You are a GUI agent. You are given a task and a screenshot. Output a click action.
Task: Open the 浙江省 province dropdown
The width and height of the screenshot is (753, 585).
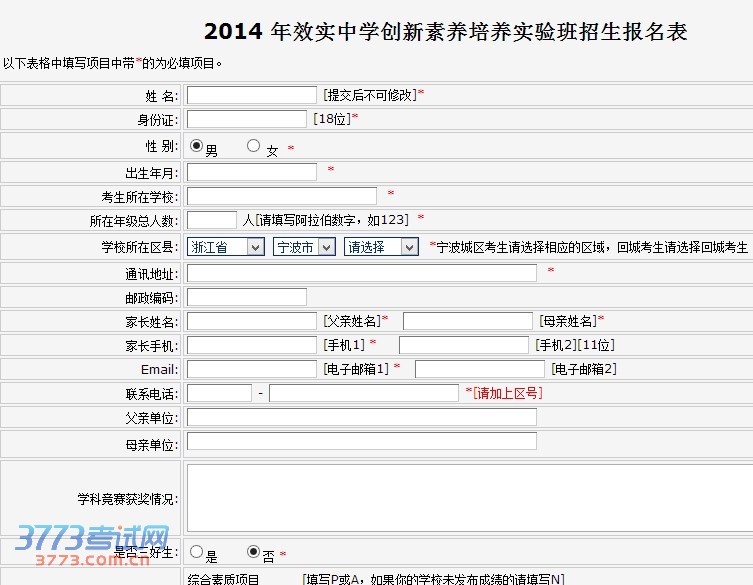(x=226, y=247)
